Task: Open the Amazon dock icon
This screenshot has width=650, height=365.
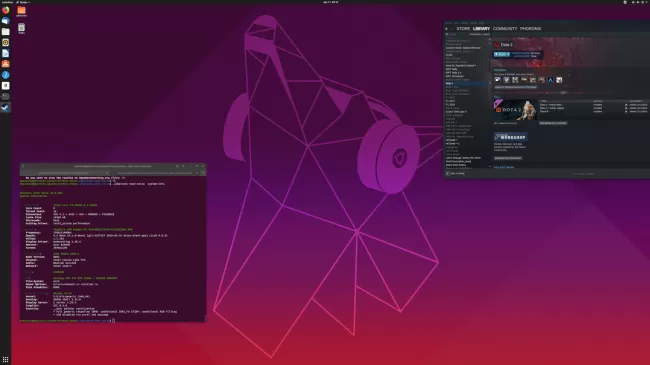Action: click(x=5, y=86)
